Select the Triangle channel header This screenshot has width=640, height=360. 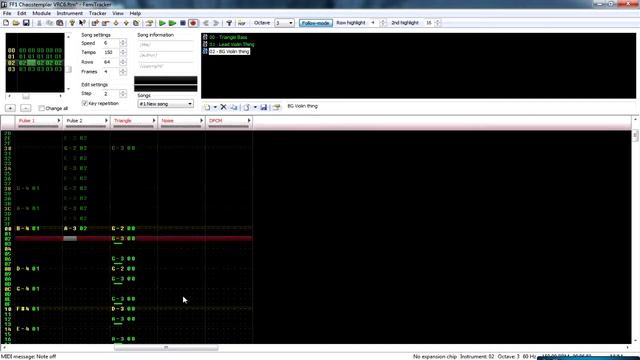point(134,122)
